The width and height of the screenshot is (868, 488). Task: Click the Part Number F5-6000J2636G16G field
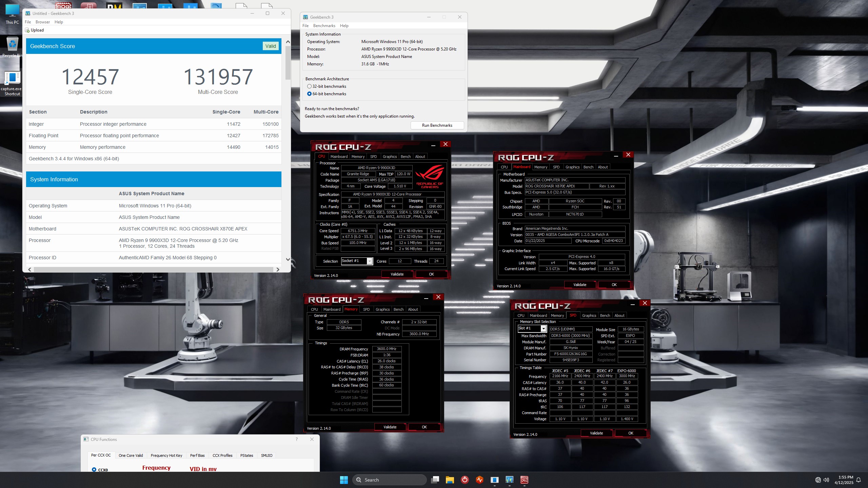[x=571, y=354]
